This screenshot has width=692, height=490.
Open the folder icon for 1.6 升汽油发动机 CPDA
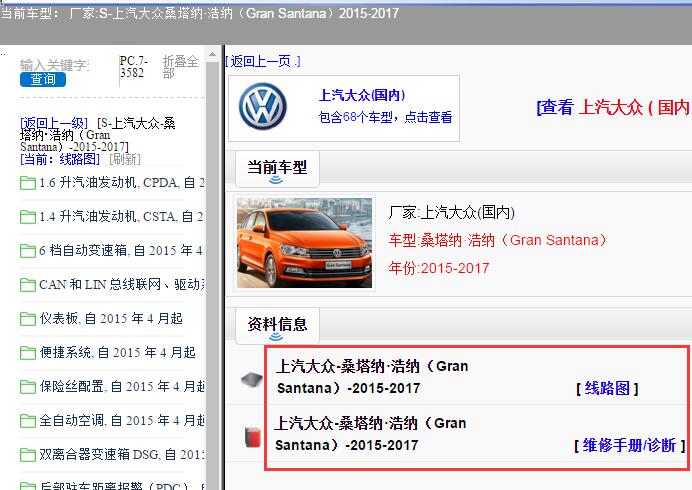pyautogui.click(x=28, y=183)
